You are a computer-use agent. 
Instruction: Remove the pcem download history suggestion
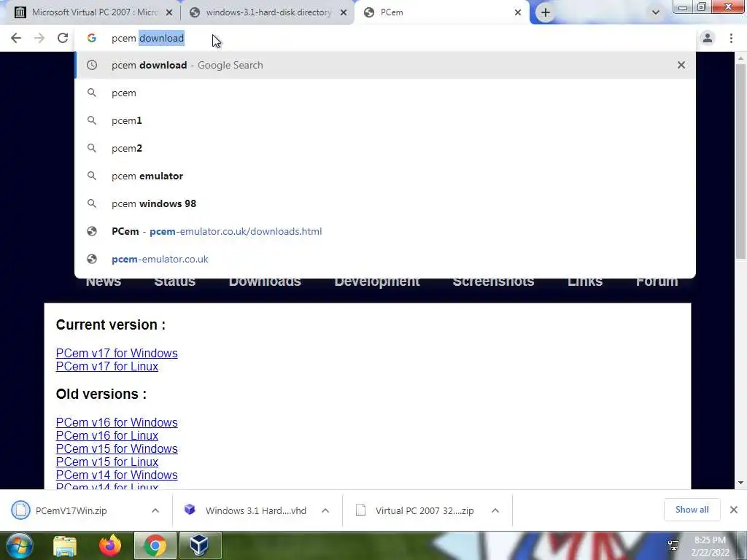pyautogui.click(x=681, y=65)
